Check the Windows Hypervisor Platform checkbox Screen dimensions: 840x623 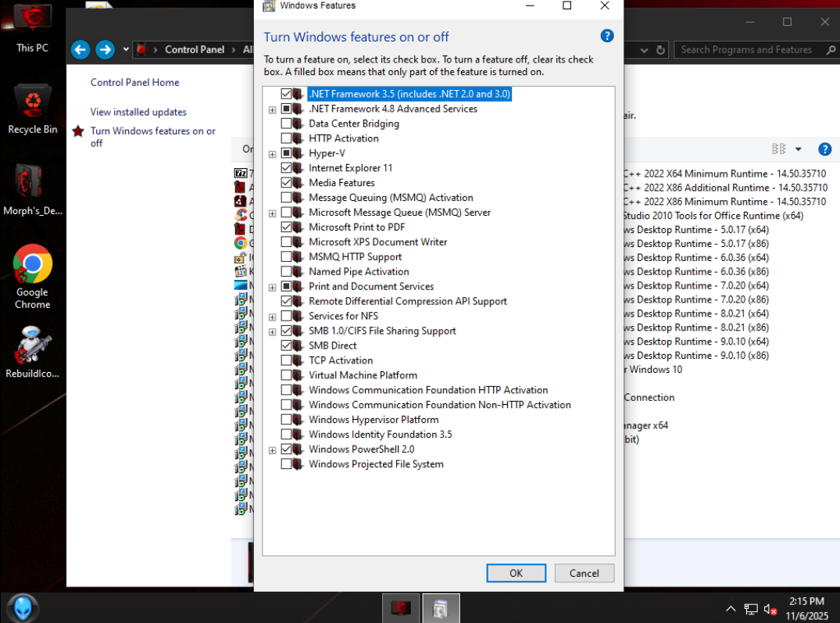pos(286,420)
